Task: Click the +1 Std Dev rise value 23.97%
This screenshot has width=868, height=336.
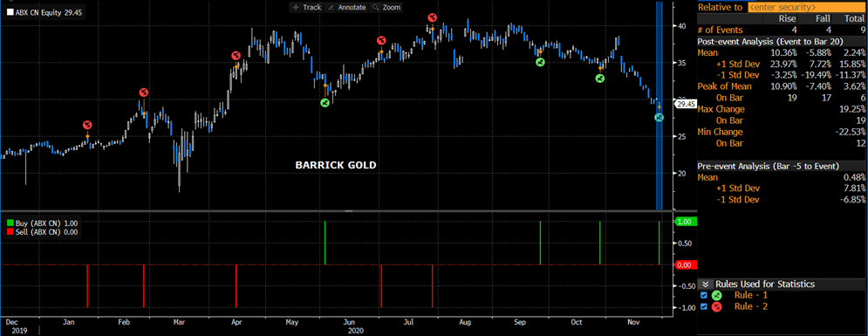Action: pos(785,64)
